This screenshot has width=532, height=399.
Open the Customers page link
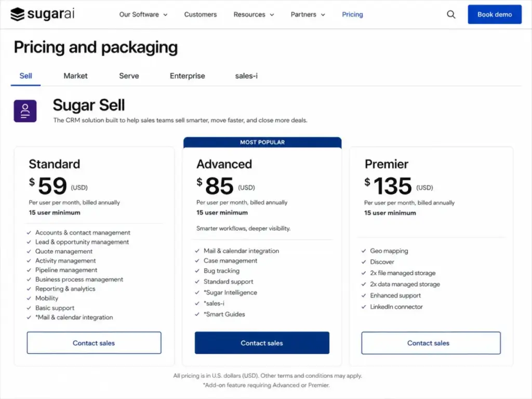click(x=200, y=15)
